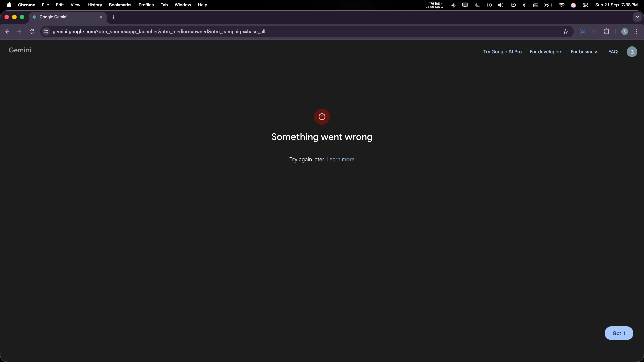Toggle Bluetooth in menu bar
Screen dimensions: 644x362
(x=524, y=5)
